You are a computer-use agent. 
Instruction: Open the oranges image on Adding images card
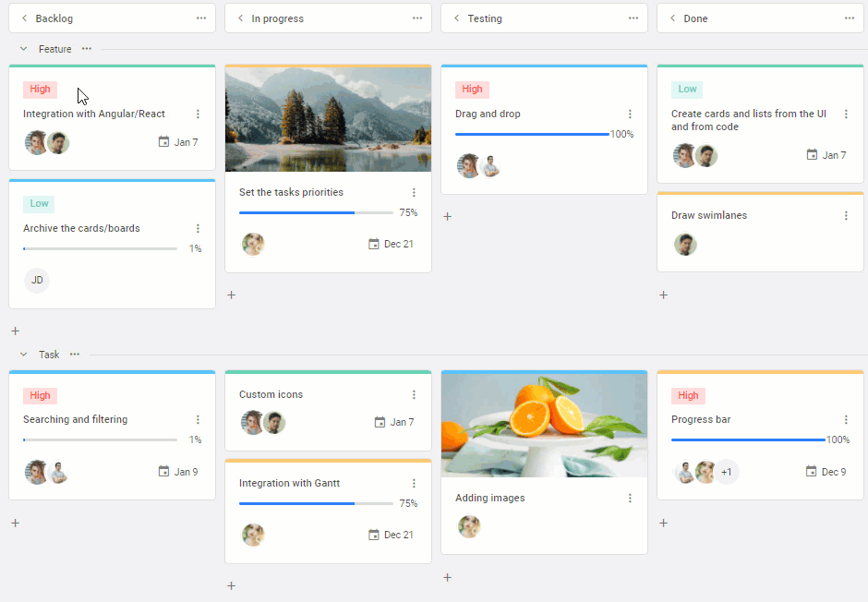tap(544, 425)
